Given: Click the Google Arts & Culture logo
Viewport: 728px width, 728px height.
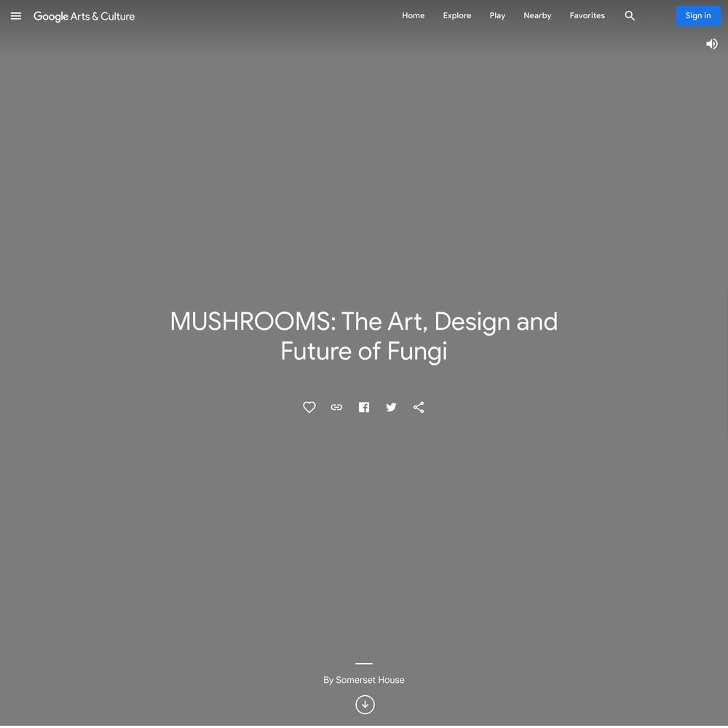Looking at the screenshot, I should click(84, 16).
